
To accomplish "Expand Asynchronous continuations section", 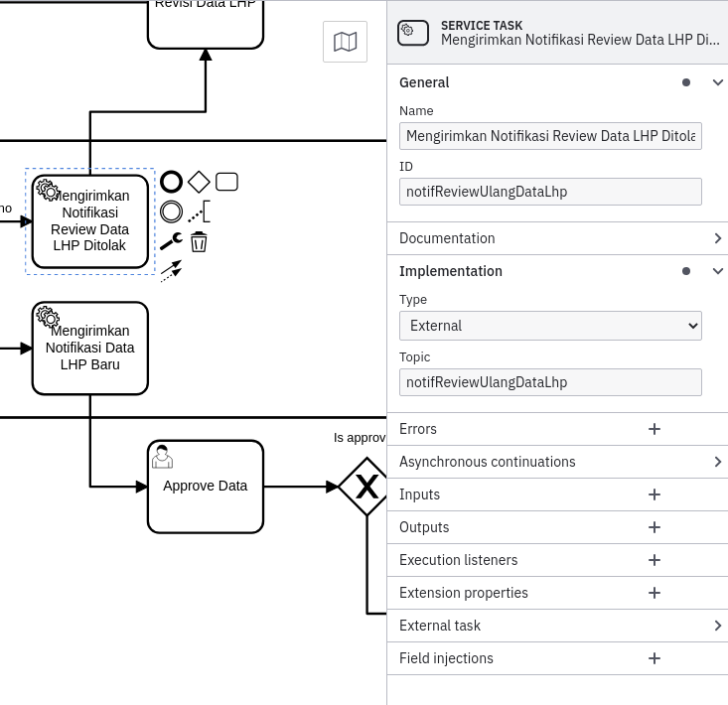I will tap(718, 462).
